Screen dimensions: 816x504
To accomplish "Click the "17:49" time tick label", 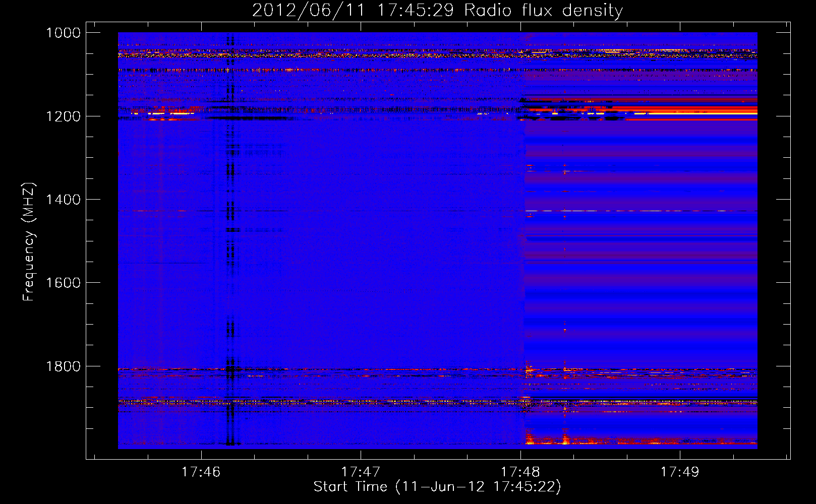I will (680, 472).
